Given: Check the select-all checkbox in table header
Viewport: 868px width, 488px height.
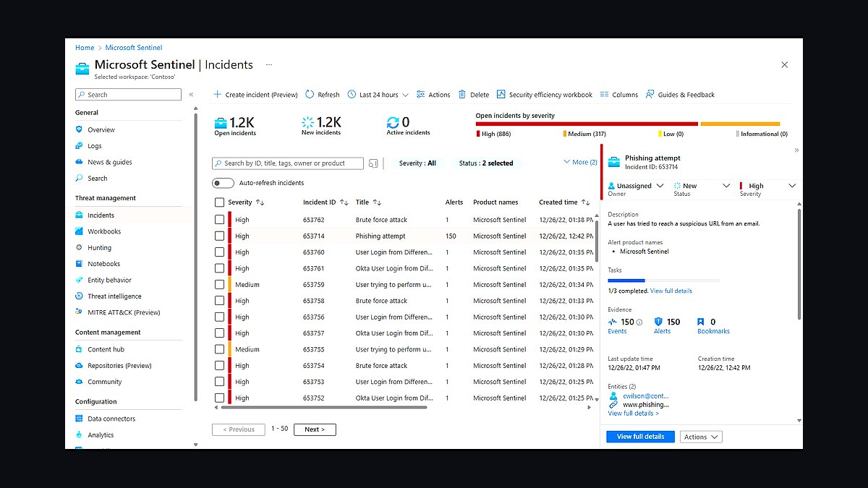Looking at the screenshot, I should point(220,202).
